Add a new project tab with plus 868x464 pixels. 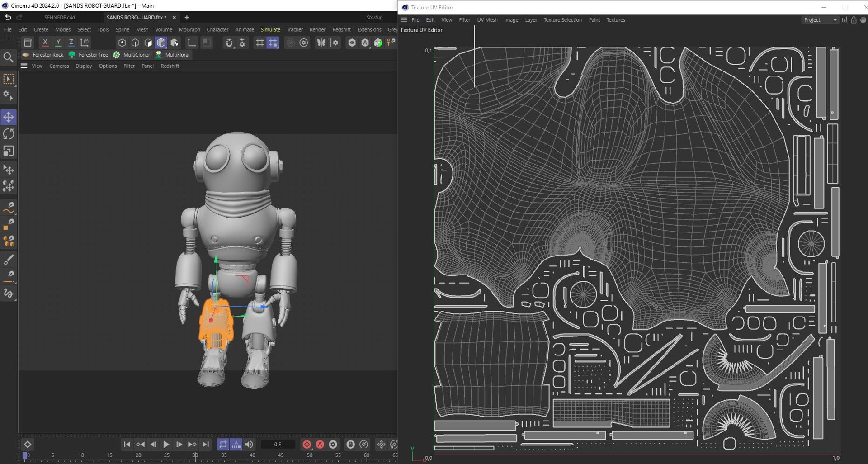point(187,17)
